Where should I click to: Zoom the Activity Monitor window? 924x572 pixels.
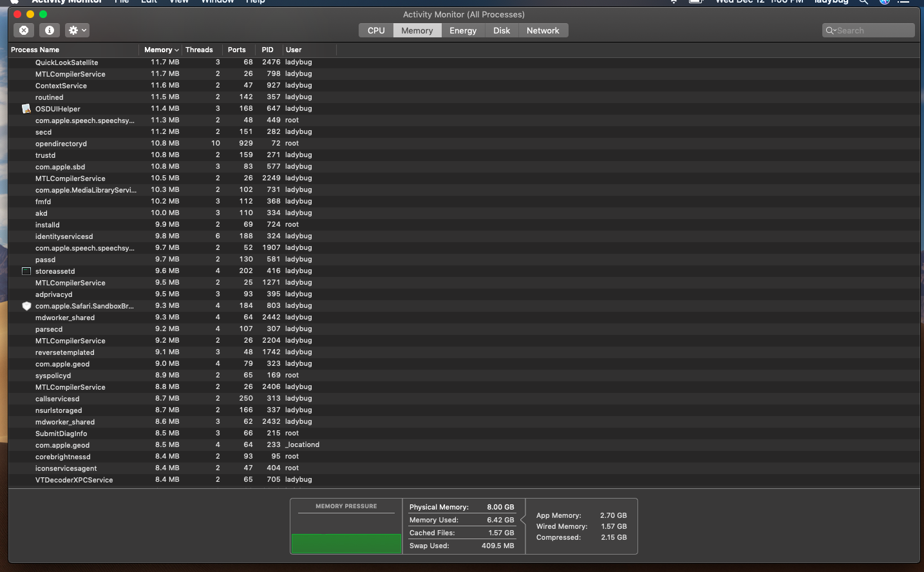(x=43, y=14)
